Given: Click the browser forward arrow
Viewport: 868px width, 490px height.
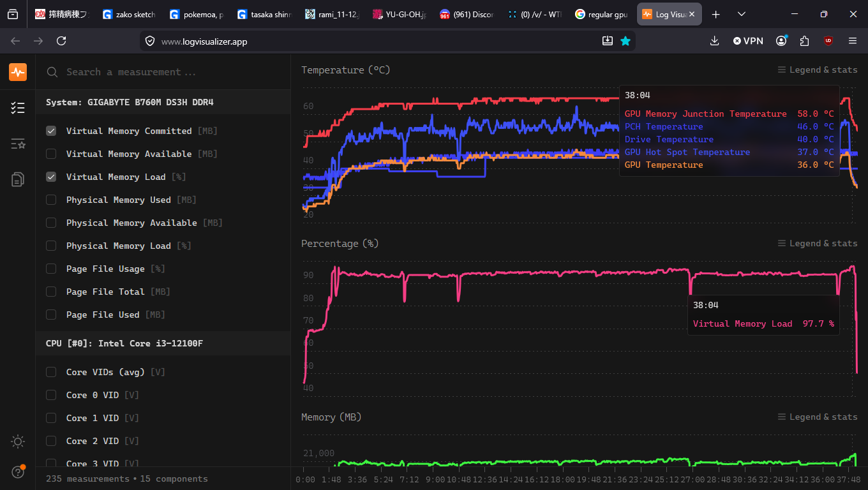Looking at the screenshot, I should click(x=38, y=41).
